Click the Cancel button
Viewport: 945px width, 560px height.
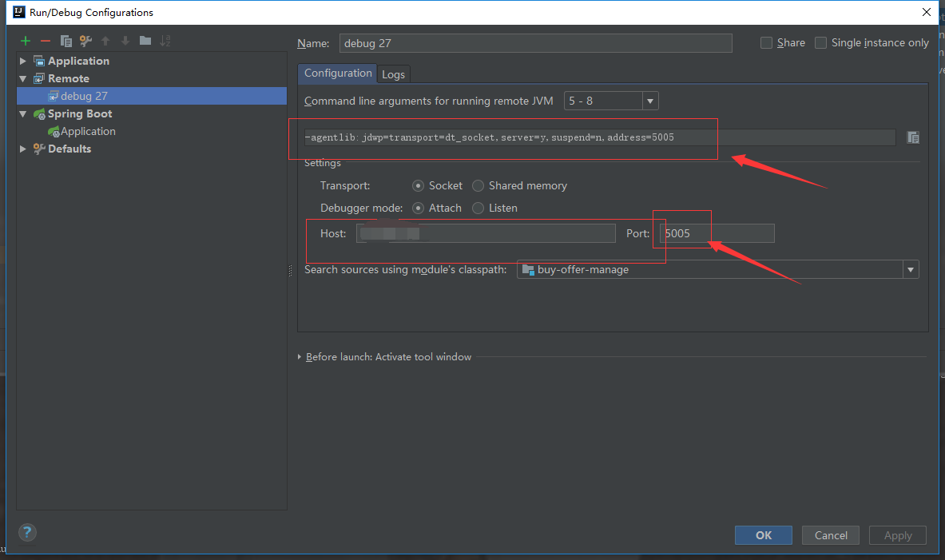tap(831, 535)
